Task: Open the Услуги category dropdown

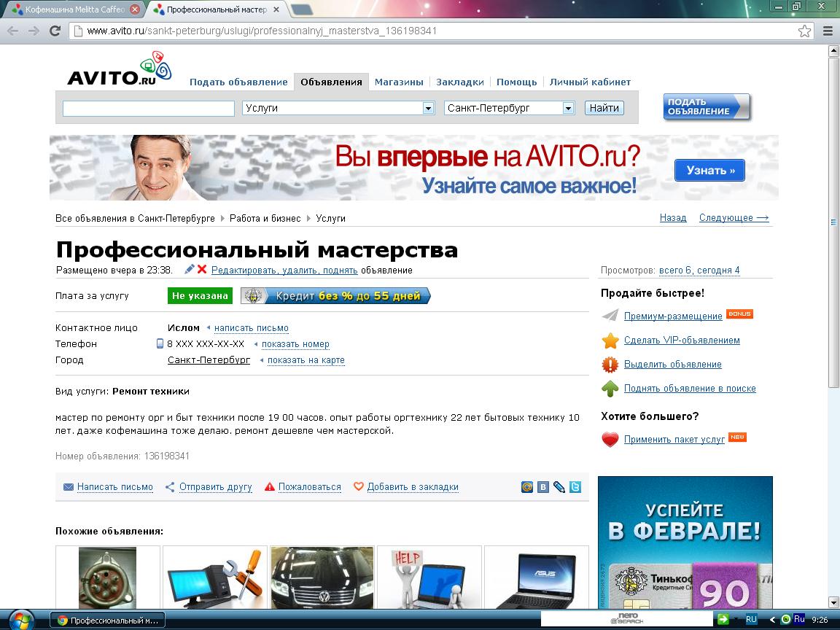Action: 338,108
